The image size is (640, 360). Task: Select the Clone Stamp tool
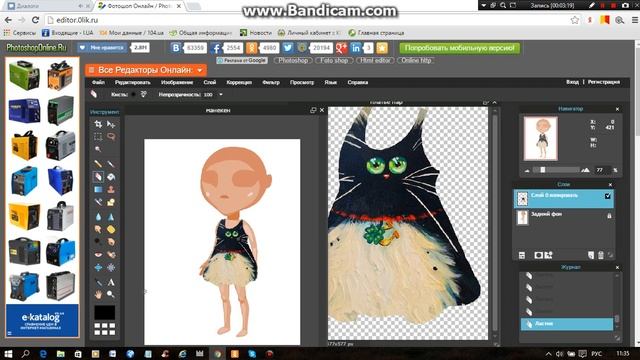tap(111, 189)
